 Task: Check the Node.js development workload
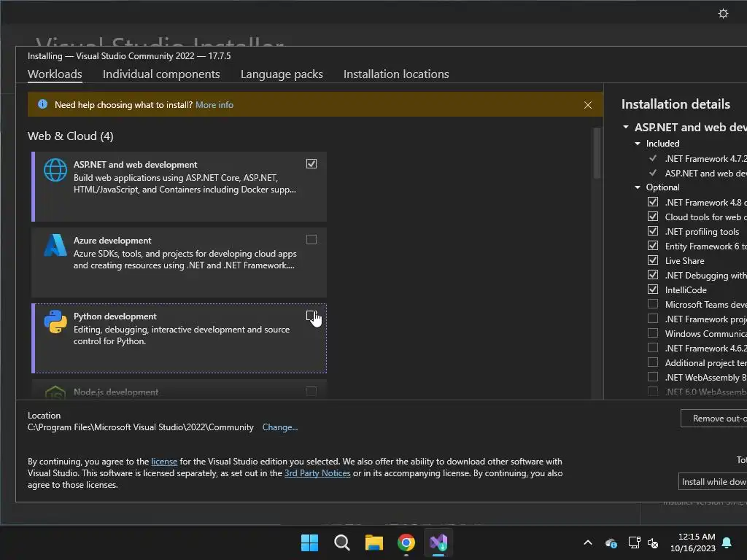[311, 392]
